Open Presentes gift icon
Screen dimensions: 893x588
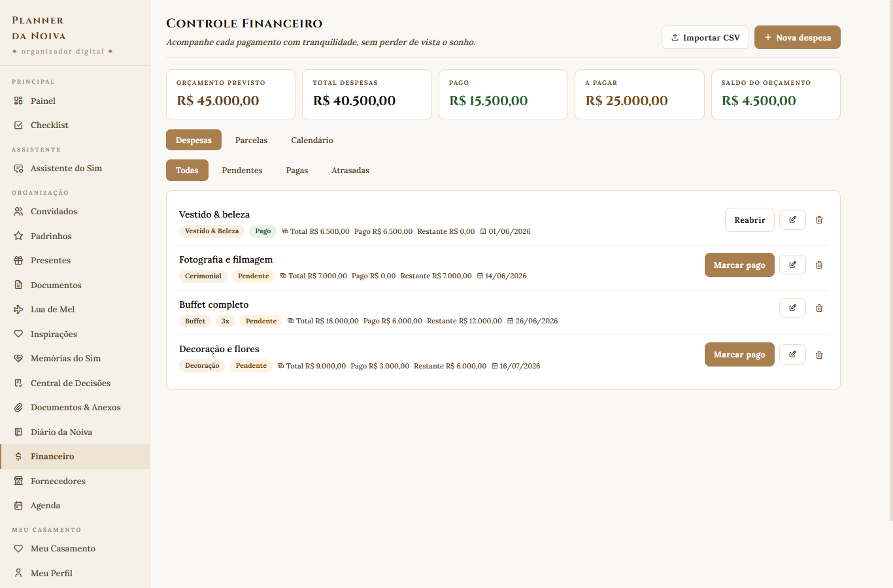[x=18, y=261]
